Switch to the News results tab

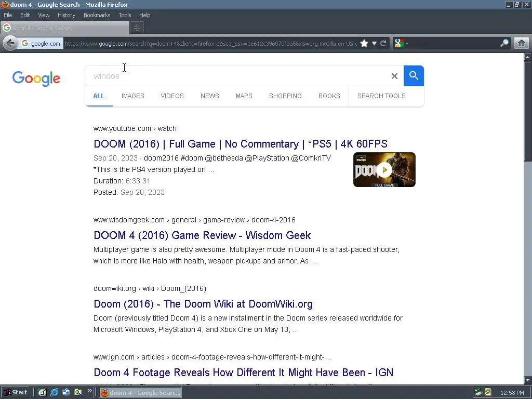[210, 96]
